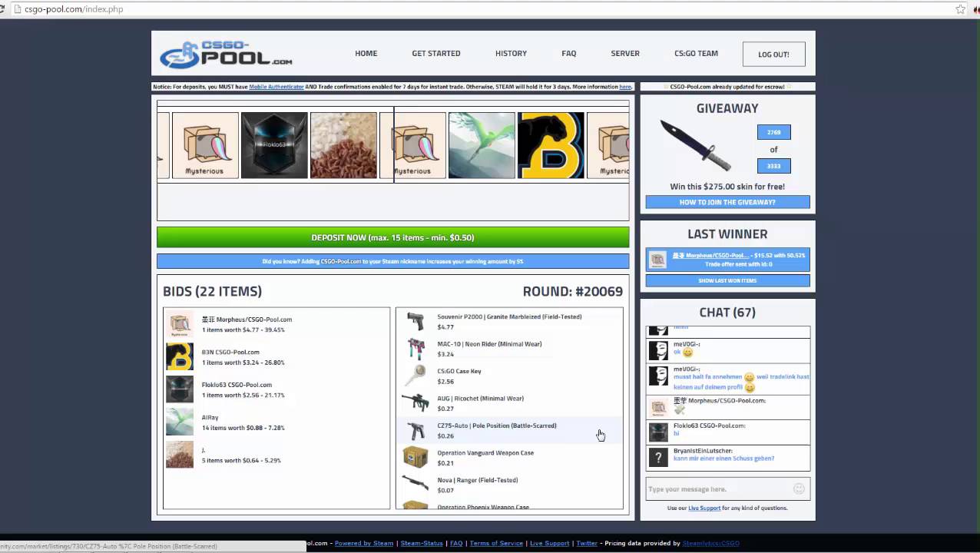
Task: Click 'Operation Vanguard Weapon Case' text
Action: point(485,453)
